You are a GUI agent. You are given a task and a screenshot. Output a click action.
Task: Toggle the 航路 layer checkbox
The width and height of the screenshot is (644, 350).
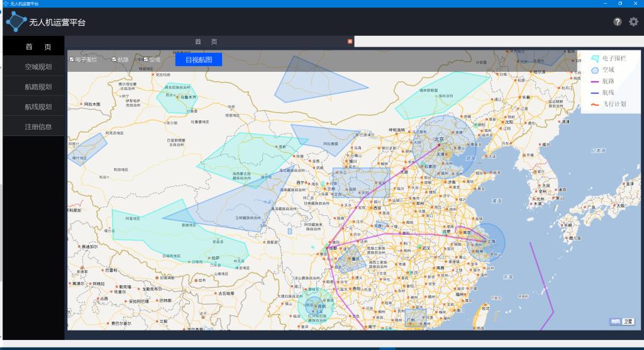[x=114, y=60]
